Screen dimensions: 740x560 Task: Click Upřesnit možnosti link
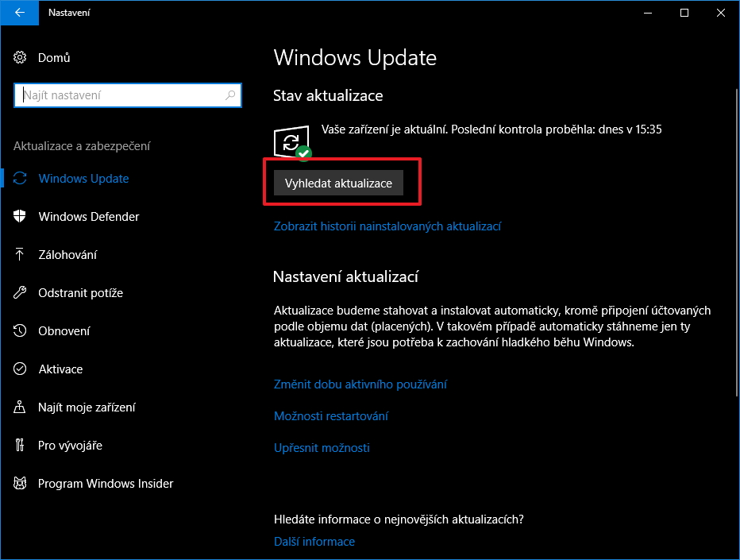pos(322,448)
